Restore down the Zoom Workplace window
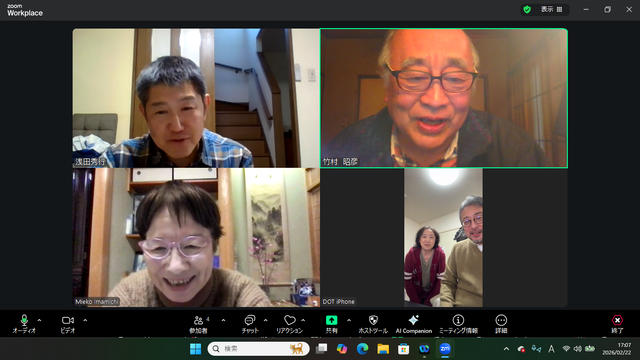 pos(607,9)
